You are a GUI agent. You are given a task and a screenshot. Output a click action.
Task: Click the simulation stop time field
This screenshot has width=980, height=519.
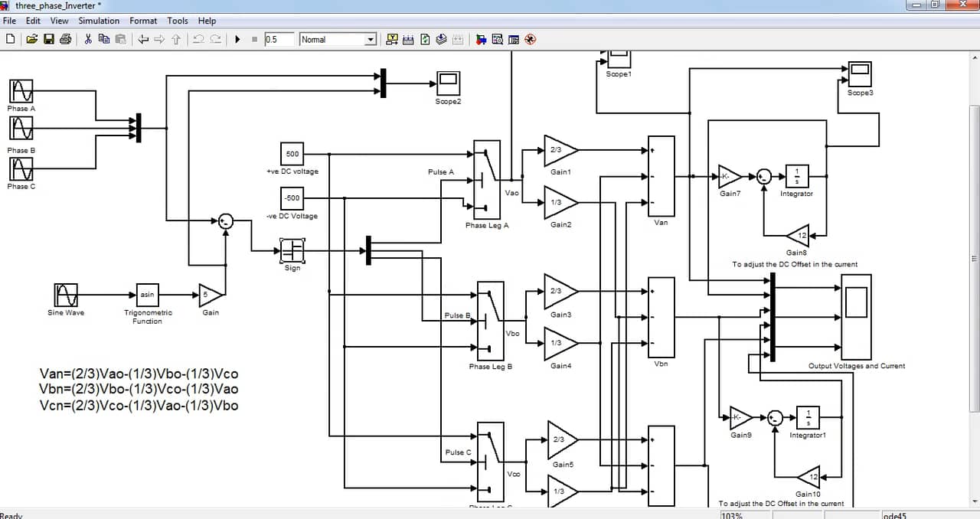[x=279, y=39]
